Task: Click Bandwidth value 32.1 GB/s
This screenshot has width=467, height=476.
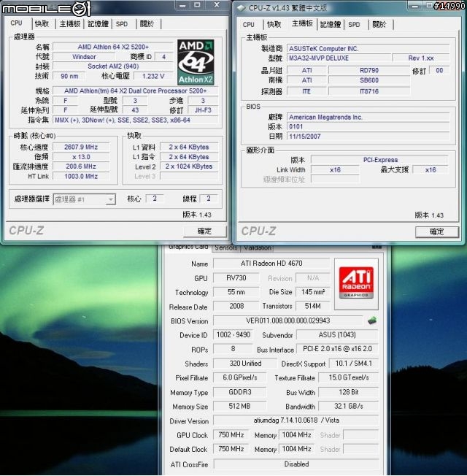Action: tap(348, 406)
